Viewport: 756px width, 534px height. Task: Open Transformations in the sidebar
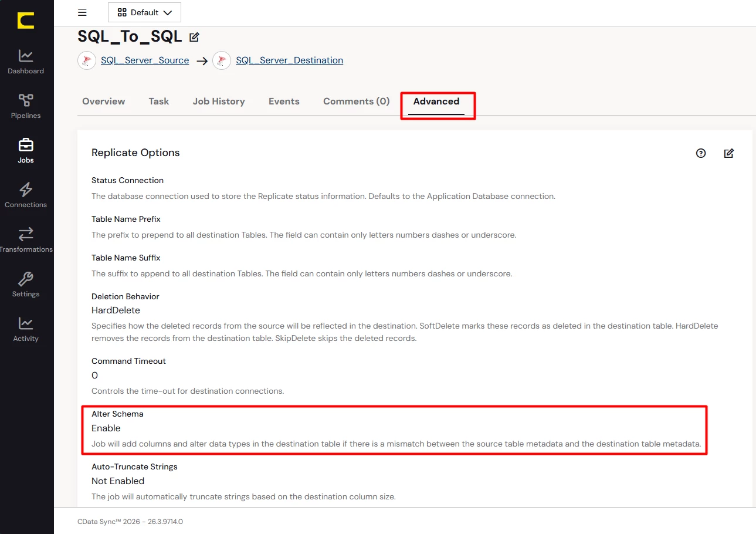26,241
